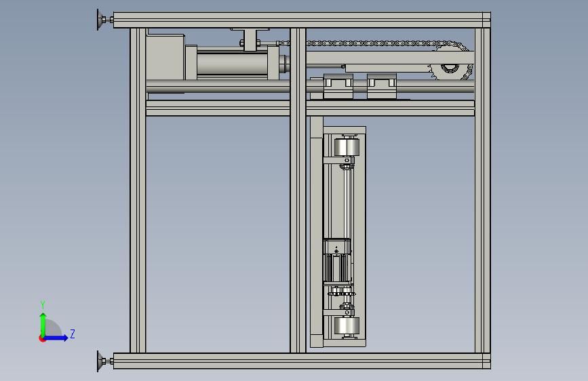Click the red origin dot of the triad
The height and width of the screenshot is (381, 588).
coord(42,338)
